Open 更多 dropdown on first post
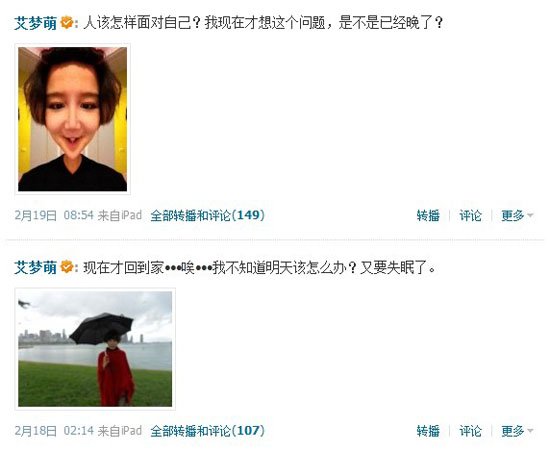Viewport: 550px width, 451px height. [x=517, y=215]
